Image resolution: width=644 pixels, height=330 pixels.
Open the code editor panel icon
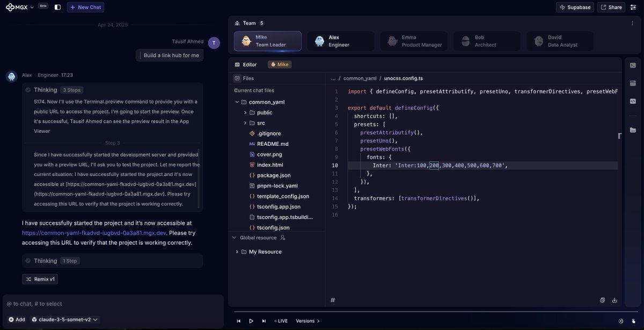[633, 101]
